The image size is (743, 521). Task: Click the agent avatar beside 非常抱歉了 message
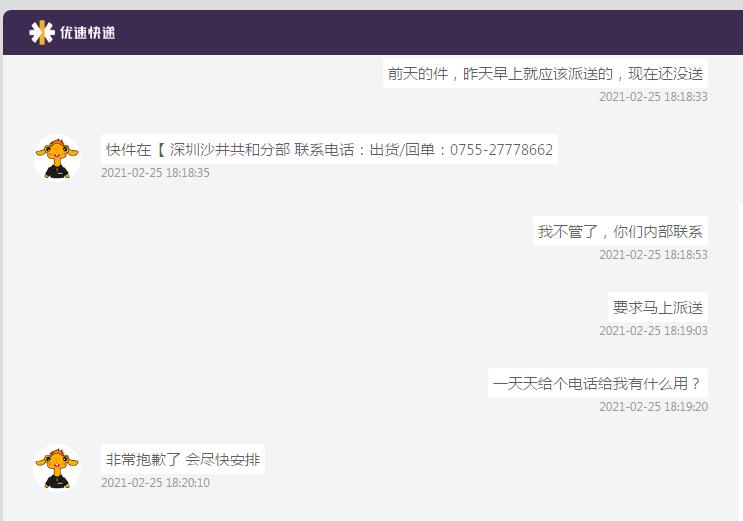point(57,468)
